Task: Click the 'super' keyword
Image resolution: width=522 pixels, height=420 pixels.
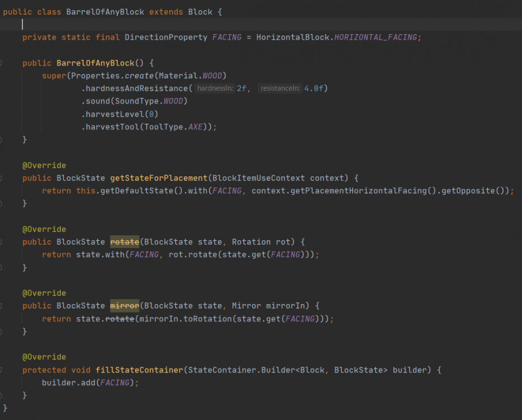Action: pos(54,76)
